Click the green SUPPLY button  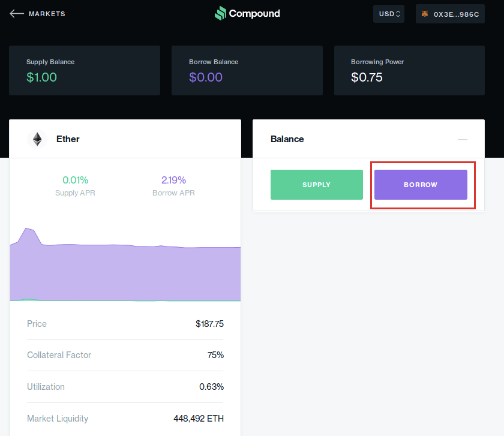pyautogui.click(x=317, y=185)
